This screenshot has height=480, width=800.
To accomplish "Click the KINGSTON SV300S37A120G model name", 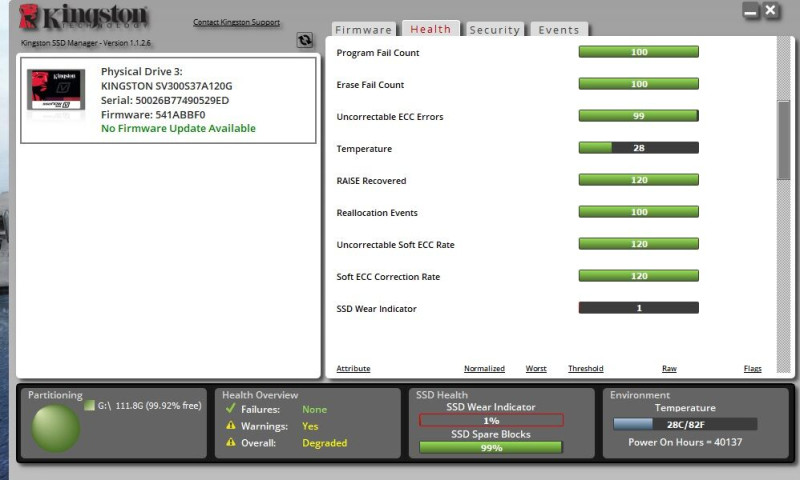I will click(166, 86).
